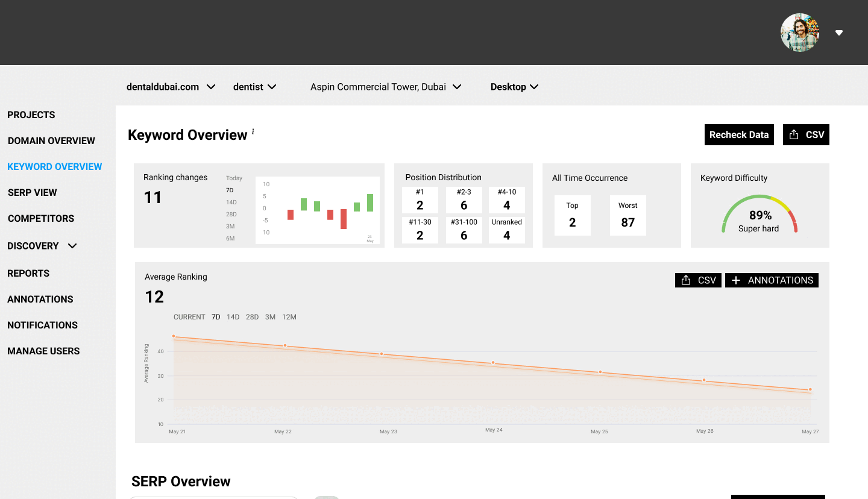Click the May 24 data point on chart
This screenshot has width=868, height=499.
(493, 363)
